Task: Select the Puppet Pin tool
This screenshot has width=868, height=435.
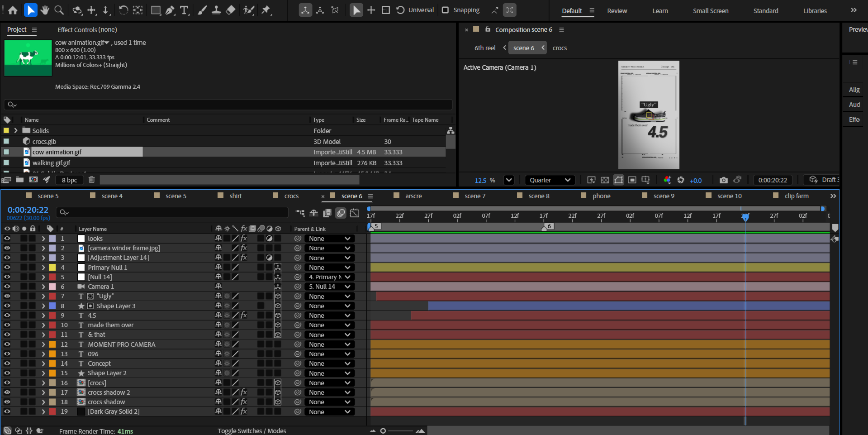Action: coord(266,10)
